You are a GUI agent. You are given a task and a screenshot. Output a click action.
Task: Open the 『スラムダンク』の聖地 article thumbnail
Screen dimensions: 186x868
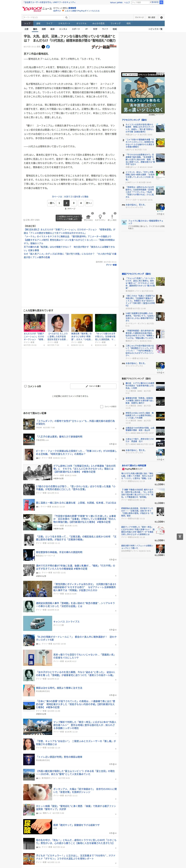point(29,424)
